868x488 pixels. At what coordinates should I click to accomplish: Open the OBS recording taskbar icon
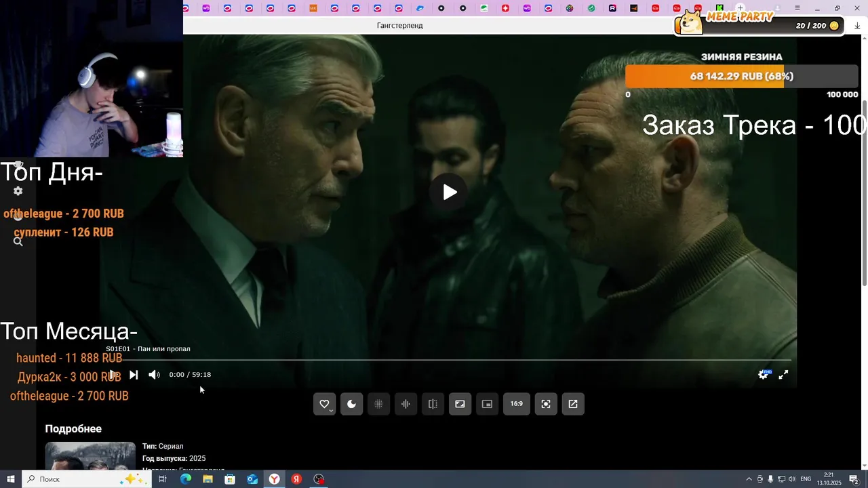(319, 479)
